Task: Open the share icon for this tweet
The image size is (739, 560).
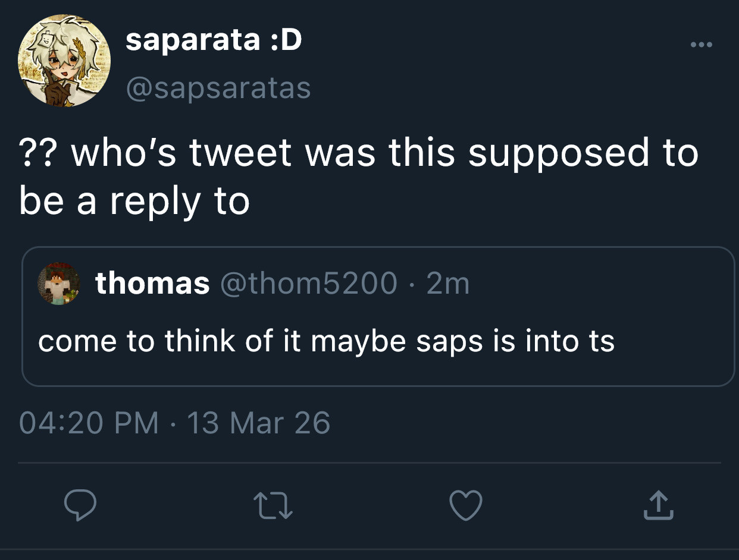Action: 657,505
